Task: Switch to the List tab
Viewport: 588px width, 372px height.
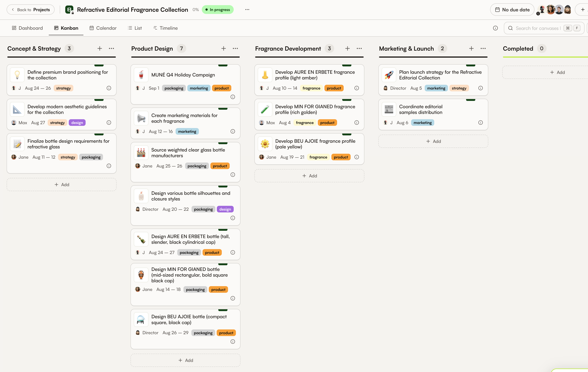Action: pyautogui.click(x=135, y=28)
